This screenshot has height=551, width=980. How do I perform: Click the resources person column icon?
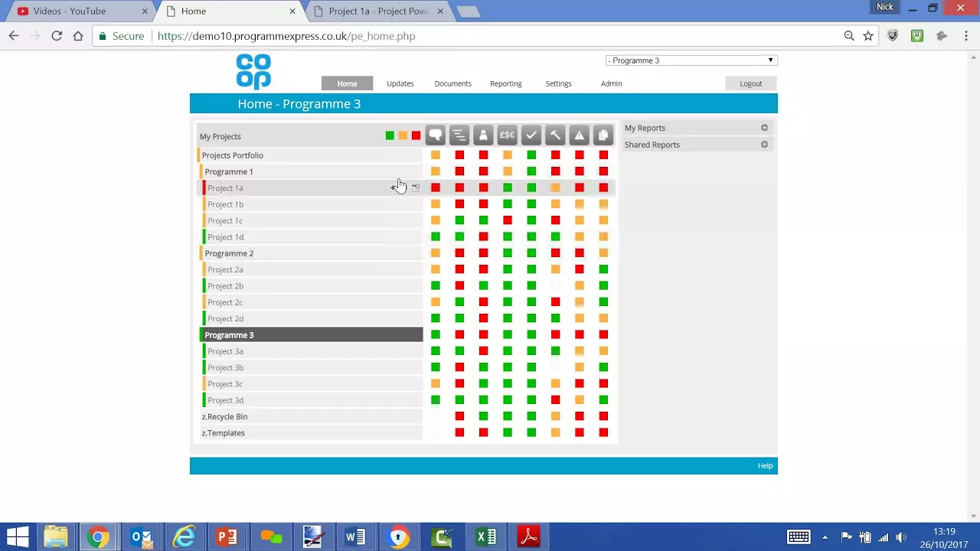click(x=483, y=135)
